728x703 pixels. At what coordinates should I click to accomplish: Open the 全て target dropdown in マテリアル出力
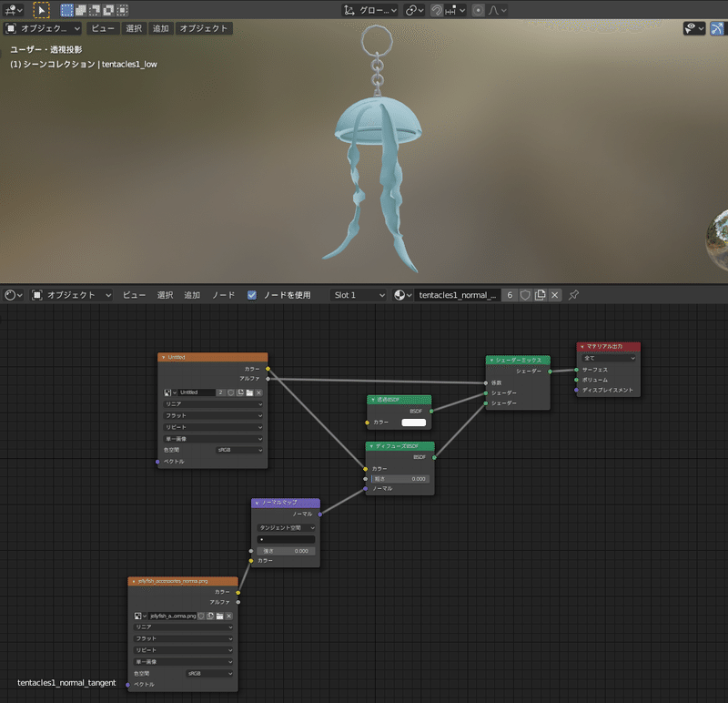(609, 358)
